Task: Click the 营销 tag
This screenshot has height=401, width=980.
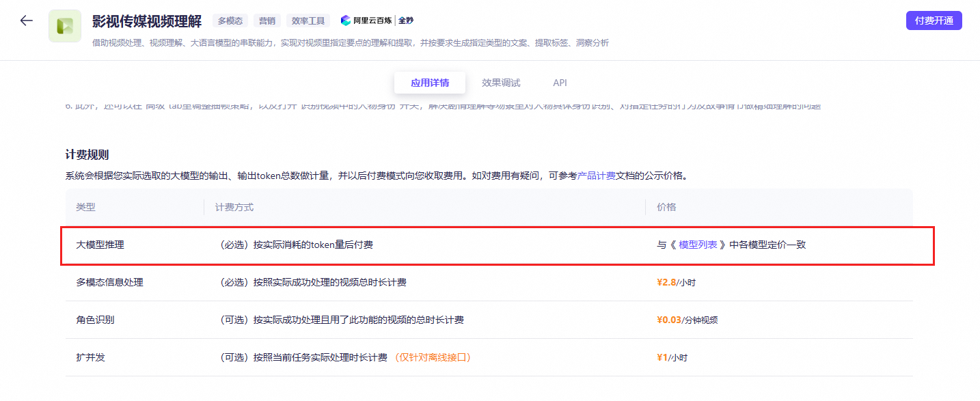Action: point(266,20)
